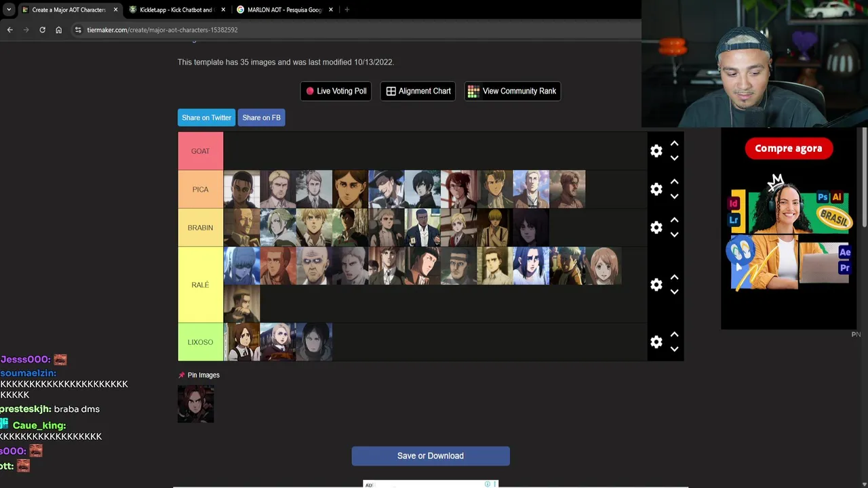The width and height of the screenshot is (868, 488).
Task: Move LIXOSO row down with its down arrow
Action: point(674,349)
